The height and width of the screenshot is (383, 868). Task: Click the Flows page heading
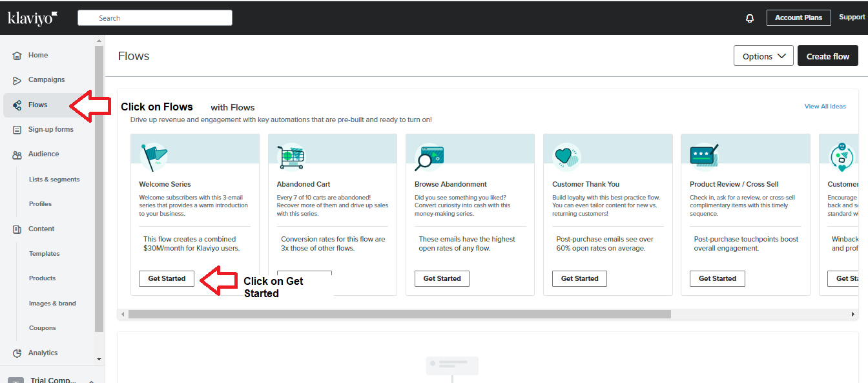tap(134, 56)
